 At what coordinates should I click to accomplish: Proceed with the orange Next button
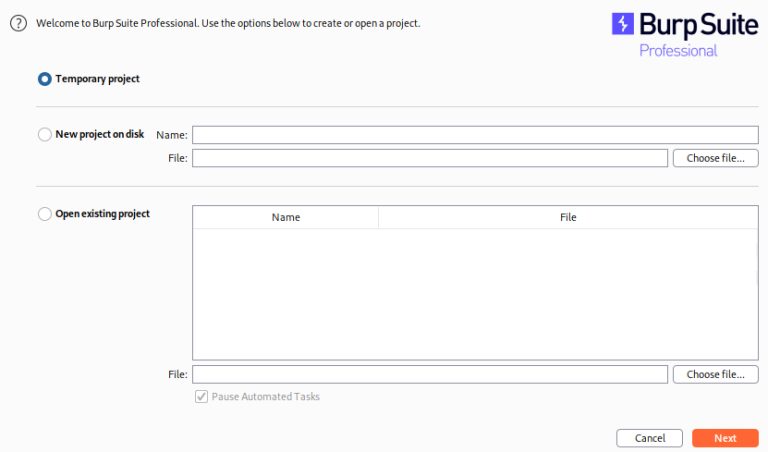[x=725, y=438]
